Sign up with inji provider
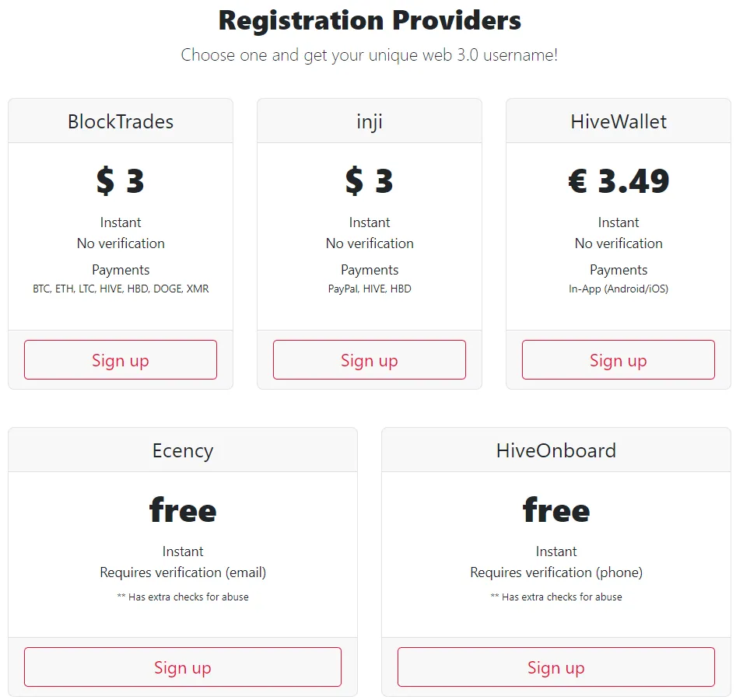Screen dimensions: 736x700 pyautogui.click(x=370, y=360)
